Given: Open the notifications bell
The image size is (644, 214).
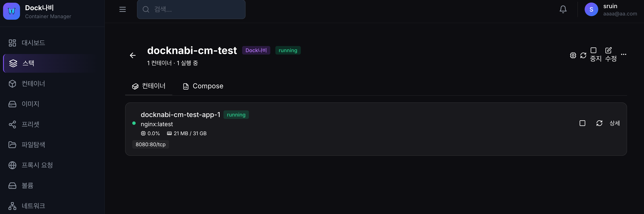Looking at the screenshot, I should [x=563, y=10].
